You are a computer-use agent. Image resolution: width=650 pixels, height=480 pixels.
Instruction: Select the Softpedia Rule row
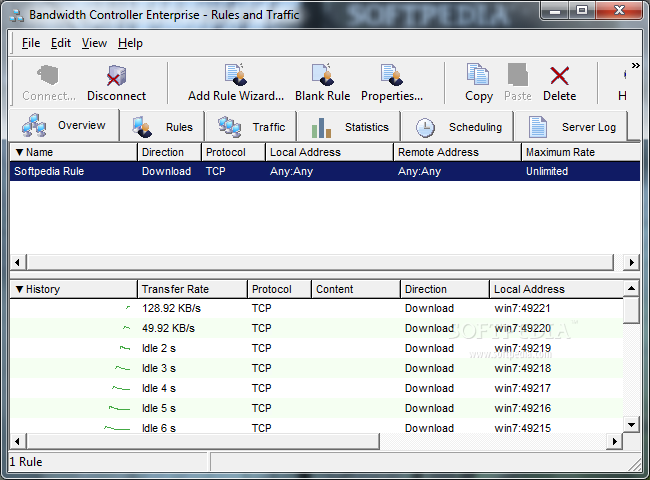[x=325, y=171]
